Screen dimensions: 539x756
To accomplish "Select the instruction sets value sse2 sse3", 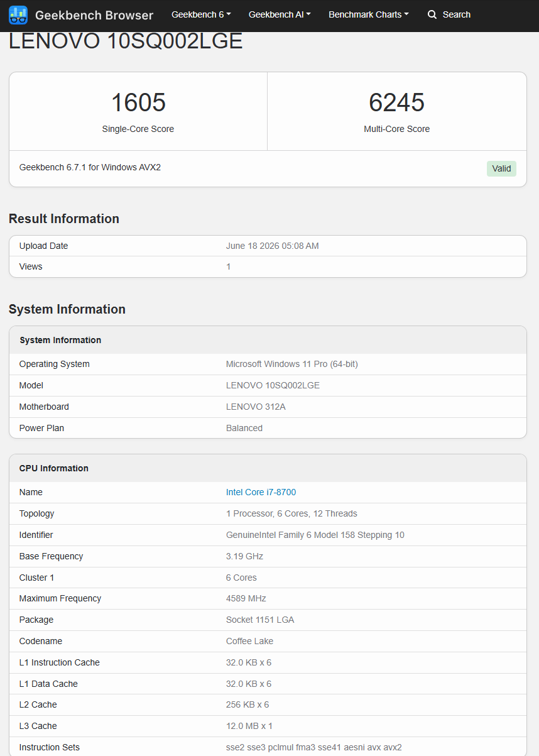I will pyautogui.click(x=314, y=747).
